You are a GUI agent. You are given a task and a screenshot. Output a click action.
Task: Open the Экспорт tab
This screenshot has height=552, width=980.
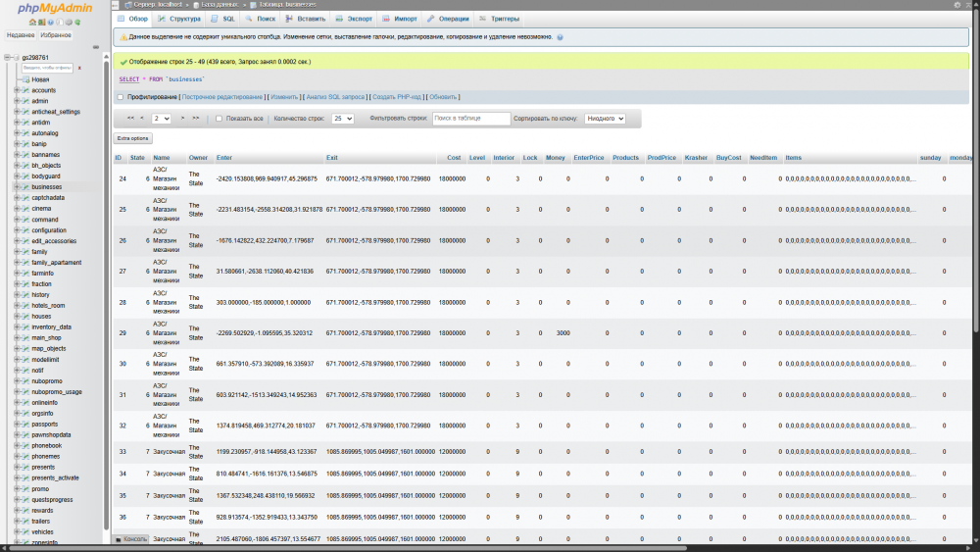point(355,19)
